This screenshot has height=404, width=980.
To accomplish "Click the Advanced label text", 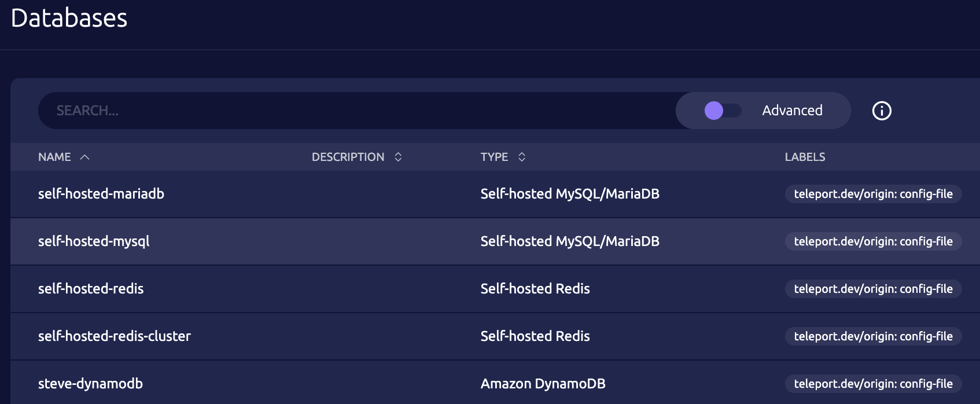I will coord(792,111).
